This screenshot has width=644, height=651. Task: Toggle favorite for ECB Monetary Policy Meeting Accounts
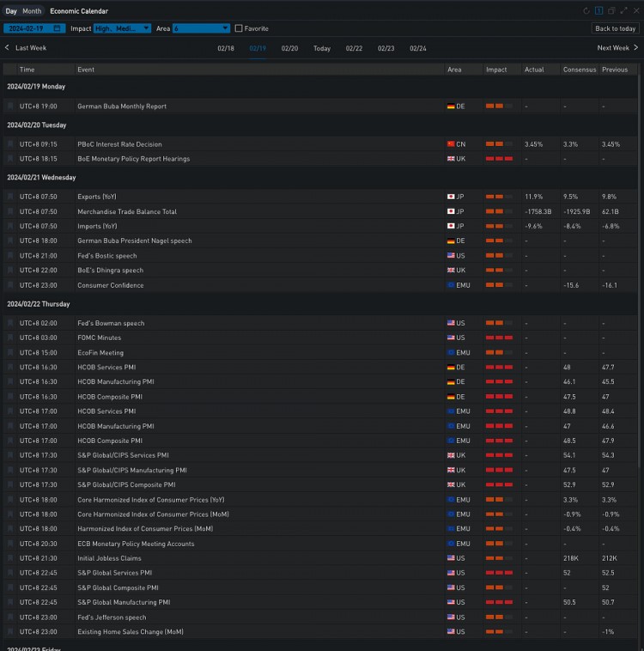[x=10, y=544]
